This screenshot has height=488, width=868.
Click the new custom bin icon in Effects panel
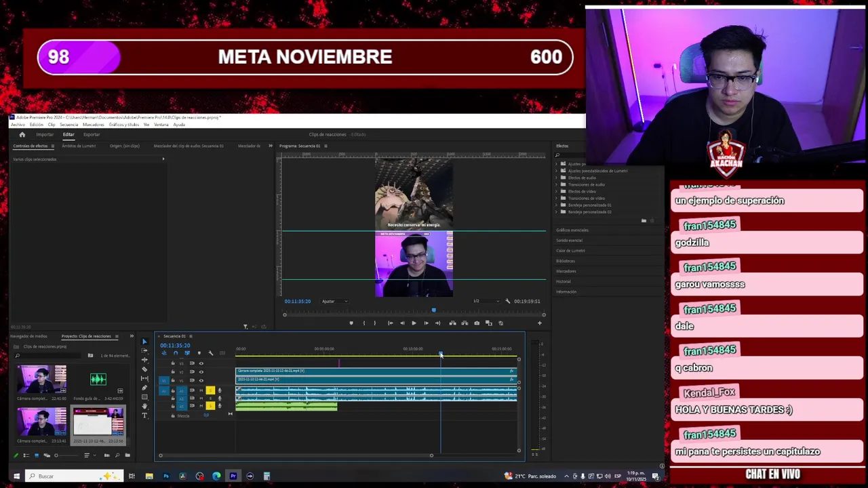pos(644,220)
